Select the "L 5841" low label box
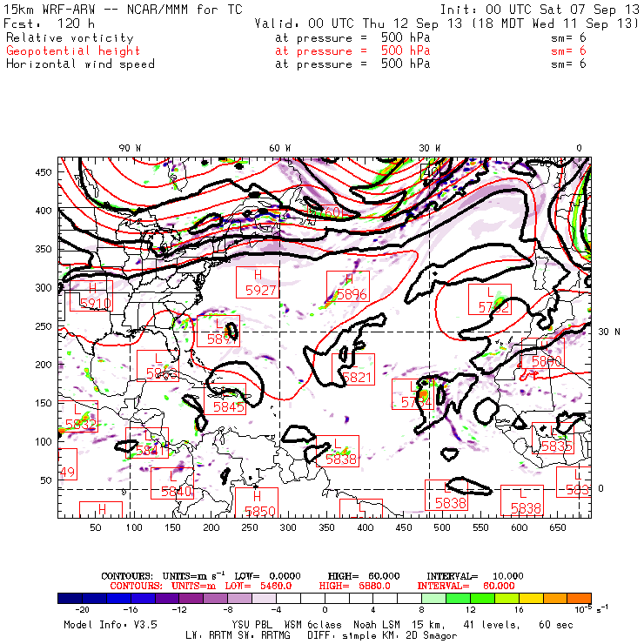644x644 pixels. point(147,443)
